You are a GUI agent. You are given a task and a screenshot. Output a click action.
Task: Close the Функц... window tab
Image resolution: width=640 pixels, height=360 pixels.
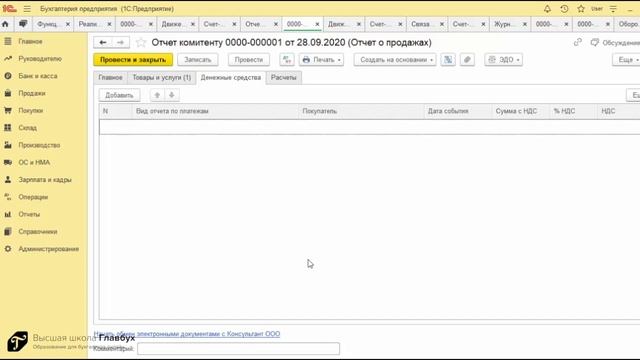[68, 24]
